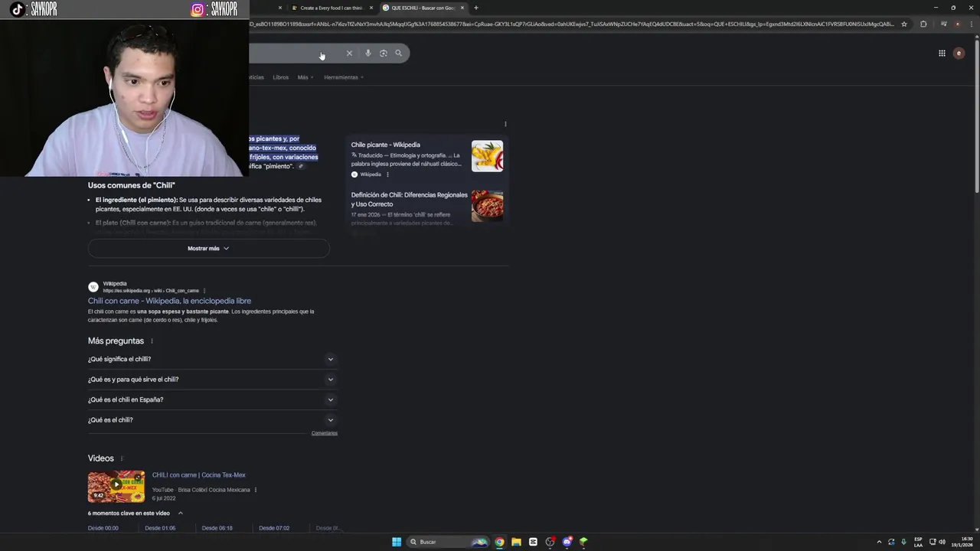This screenshot has height=551, width=980.
Task: Open info menu beside 'Más preguntas'
Action: coord(152,341)
